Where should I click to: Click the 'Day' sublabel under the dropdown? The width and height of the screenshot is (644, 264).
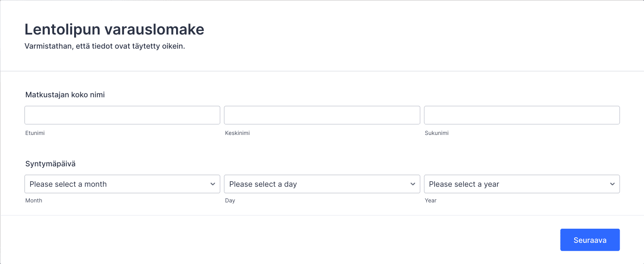[x=230, y=200]
